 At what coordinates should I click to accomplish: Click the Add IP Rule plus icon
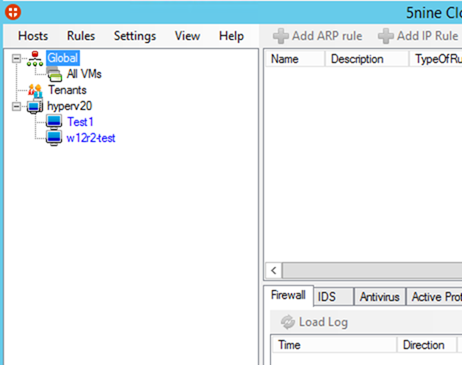click(x=386, y=36)
